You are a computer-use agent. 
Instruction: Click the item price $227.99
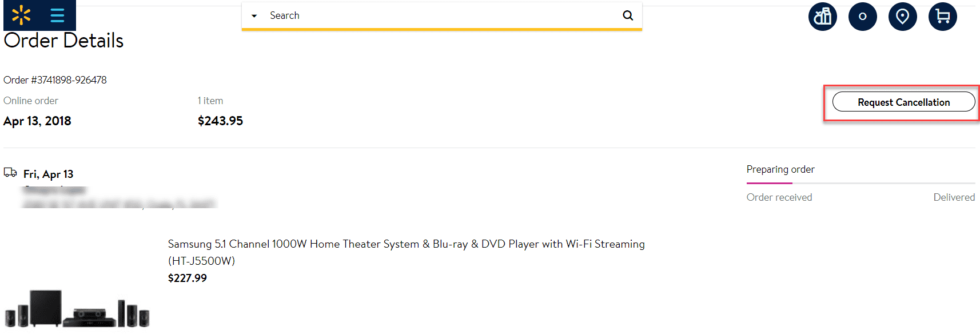click(x=188, y=278)
